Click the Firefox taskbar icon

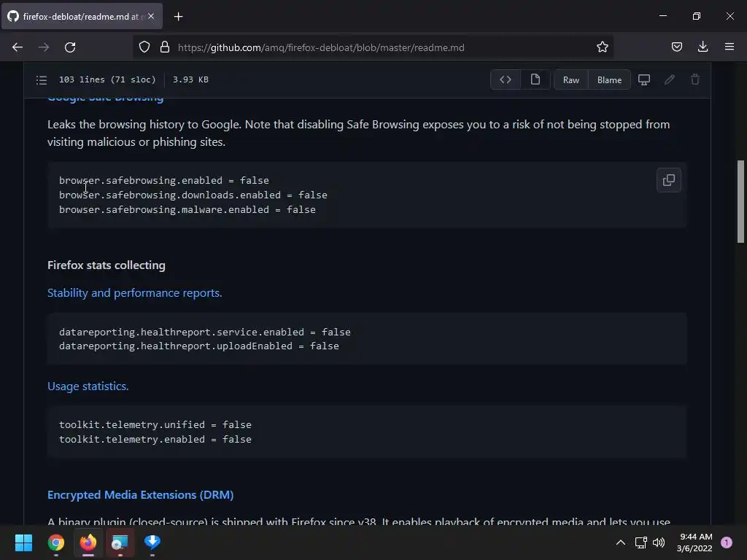(x=88, y=542)
